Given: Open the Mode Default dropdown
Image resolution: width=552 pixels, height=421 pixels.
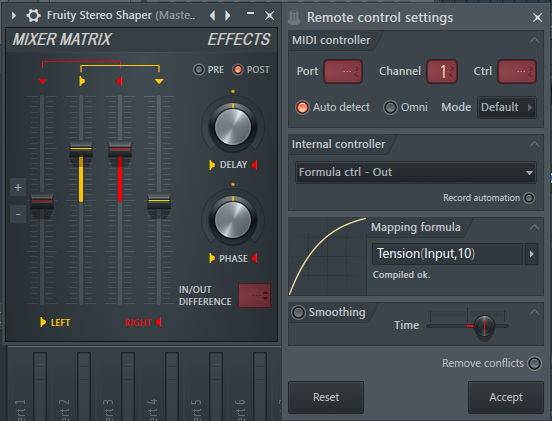Looking at the screenshot, I should (x=507, y=107).
